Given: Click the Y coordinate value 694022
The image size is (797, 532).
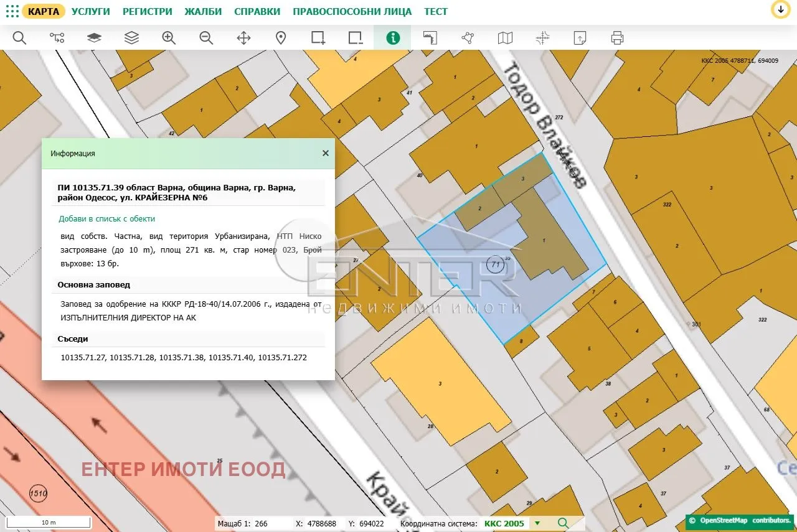Looking at the screenshot, I should [372, 524].
